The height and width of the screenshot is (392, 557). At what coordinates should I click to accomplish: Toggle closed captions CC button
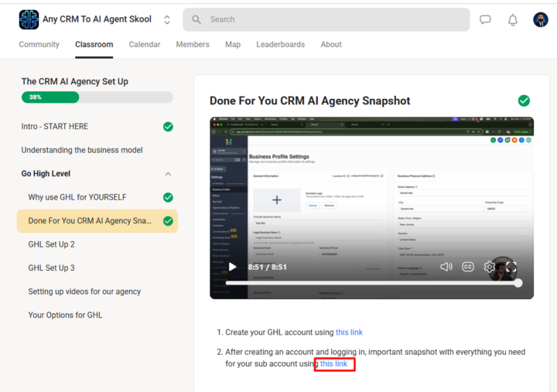468,267
